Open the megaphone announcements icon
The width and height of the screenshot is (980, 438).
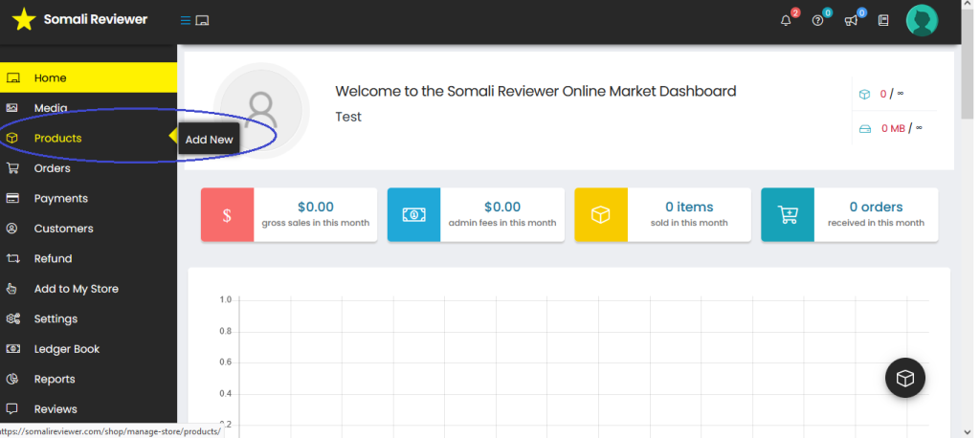pos(851,21)
